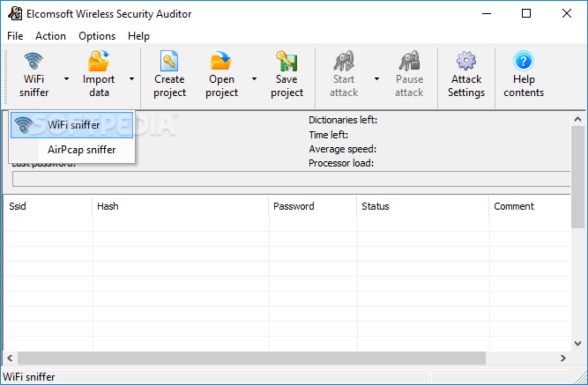Select AirPcap sniffer in the dropdown menu
The height and width of the screenshot is (385, 588).
click(72, 150)
